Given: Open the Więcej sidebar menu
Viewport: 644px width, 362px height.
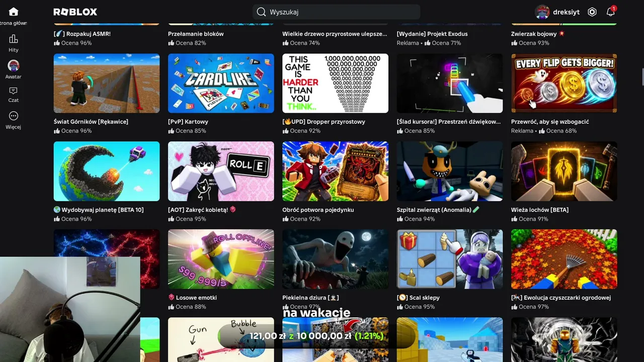Looking at the screenshot, I should 14,120.
